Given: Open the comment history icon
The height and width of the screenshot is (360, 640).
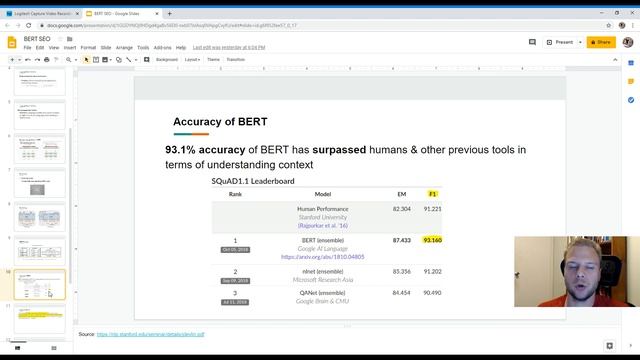Looking at the screenshot, I should (532, 42).
